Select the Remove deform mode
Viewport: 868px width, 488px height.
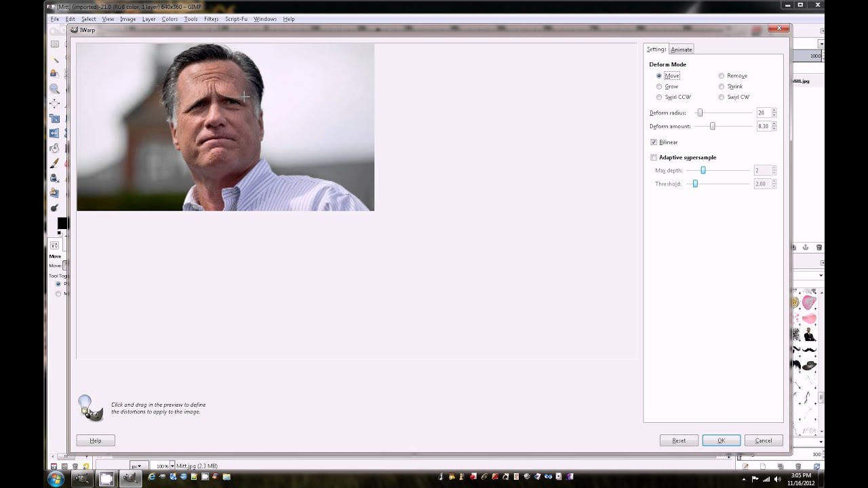point(732,76)
